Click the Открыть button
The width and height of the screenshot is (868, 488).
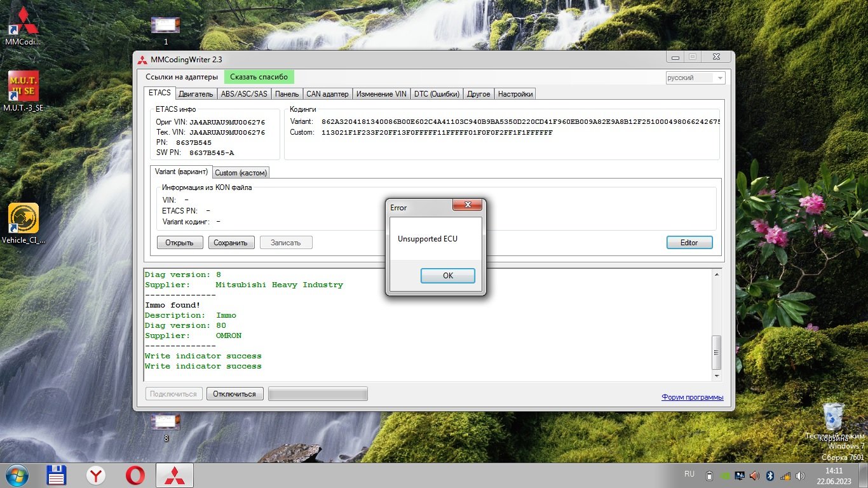point(180,243)
